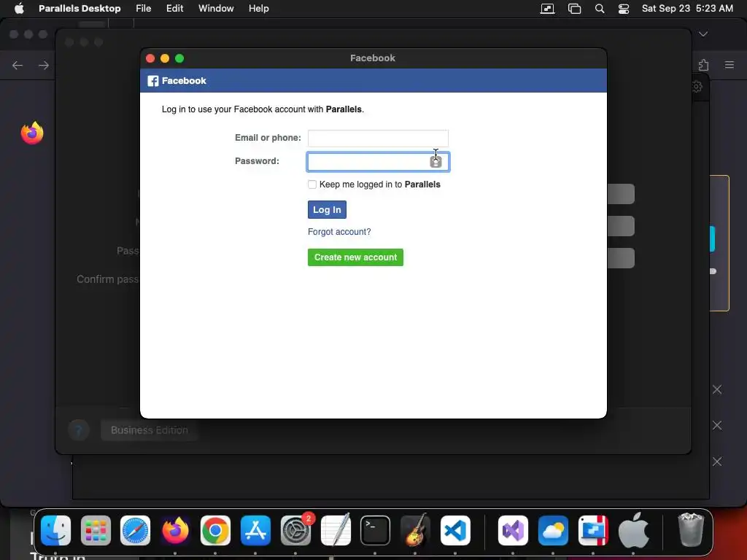The image size is (747, 560).
Task: Open the File menu
Action: 144,9
